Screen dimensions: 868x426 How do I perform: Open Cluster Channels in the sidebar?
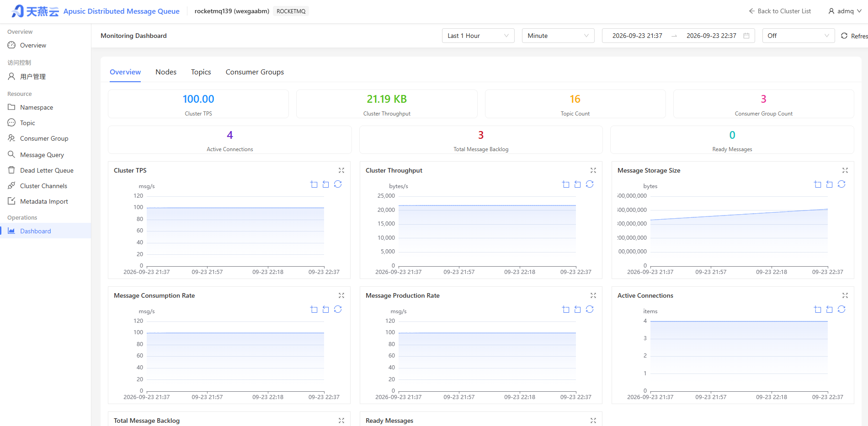click(46, 186)
